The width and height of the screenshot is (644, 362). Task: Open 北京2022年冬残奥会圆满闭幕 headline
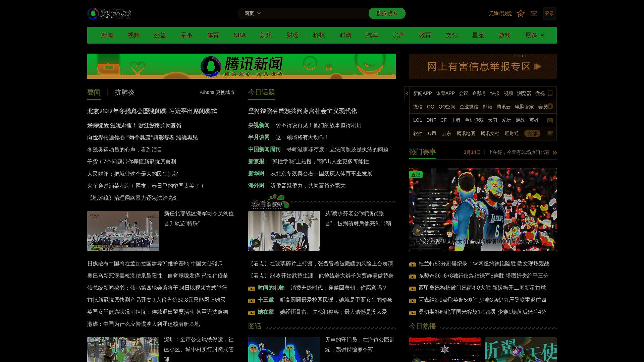click(x=152, y=111)
